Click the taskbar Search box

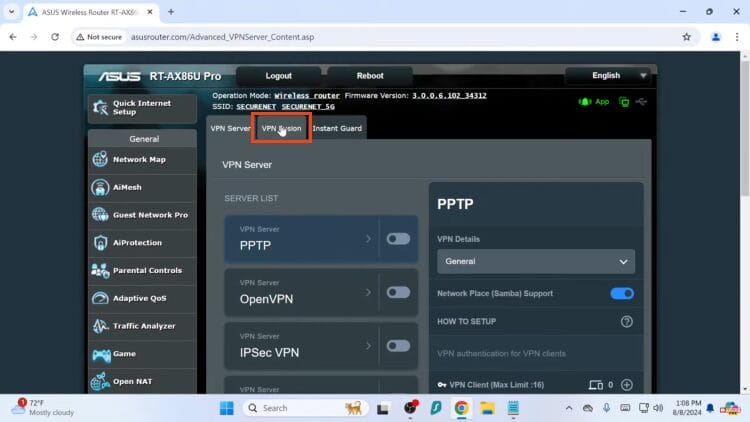(x=306, y=408)
